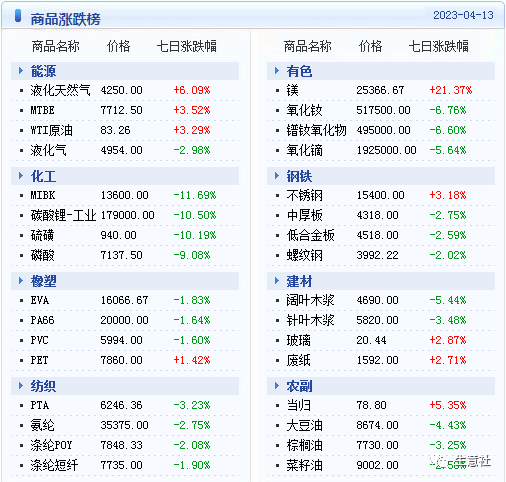Click the +6.09% change for 液化天然气
The width and height of the screenshot is (506, 482).
click(192, 90)
